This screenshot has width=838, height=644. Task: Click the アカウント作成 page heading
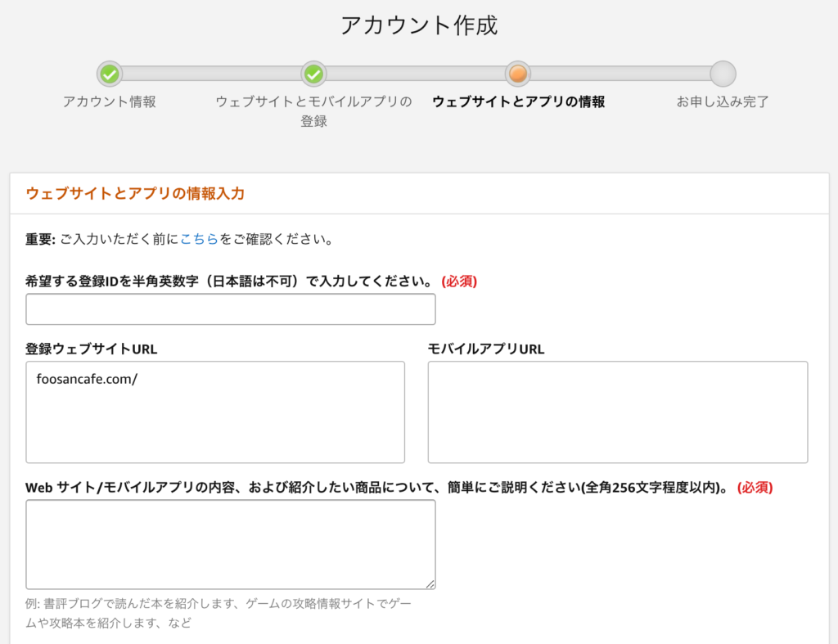coord(419,25)
